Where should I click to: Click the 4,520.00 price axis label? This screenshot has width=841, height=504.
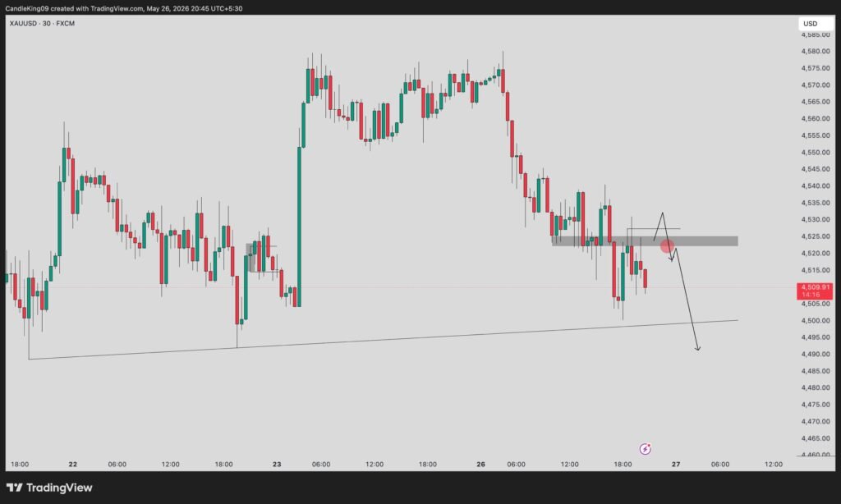tap(816, 253)
